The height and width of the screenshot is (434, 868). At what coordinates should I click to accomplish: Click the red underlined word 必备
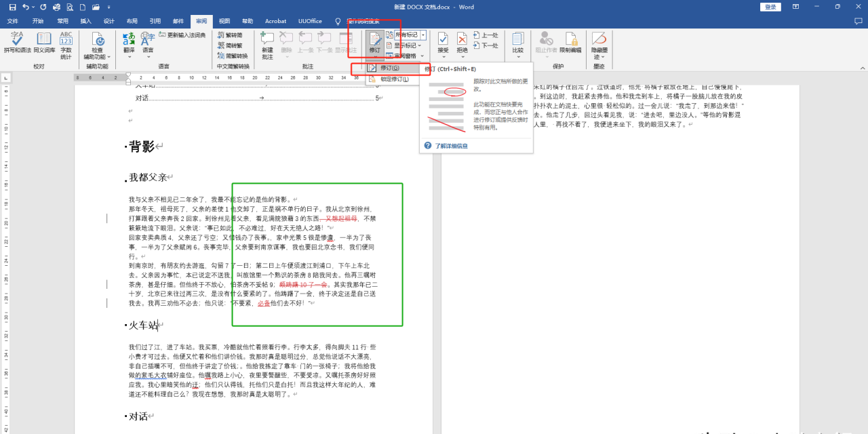(x=264, y=303)
